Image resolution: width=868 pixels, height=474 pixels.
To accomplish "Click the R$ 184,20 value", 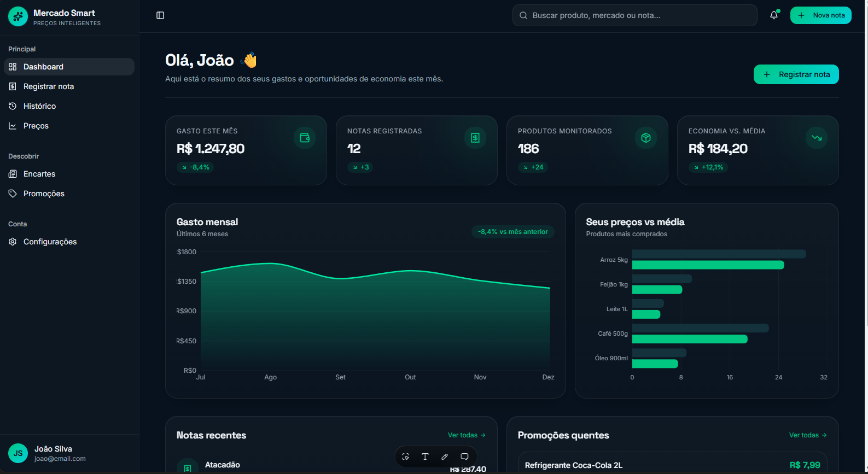I will tap(718, 149).
